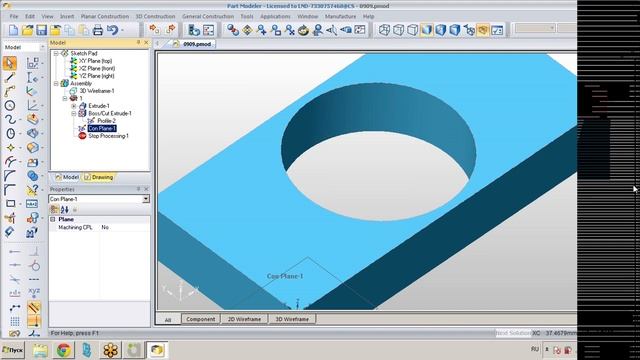Collapse part 1 node in the tree

point(65,98)
